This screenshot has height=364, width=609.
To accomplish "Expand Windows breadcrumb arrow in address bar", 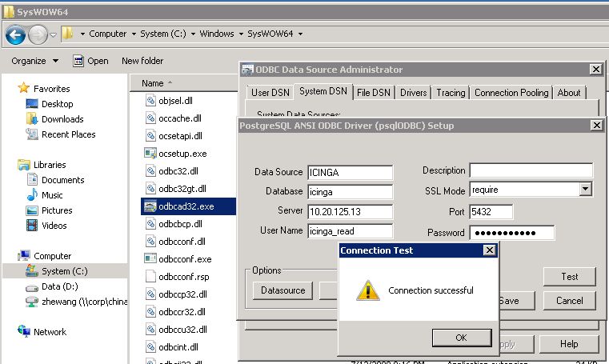I will pos(240,34).
